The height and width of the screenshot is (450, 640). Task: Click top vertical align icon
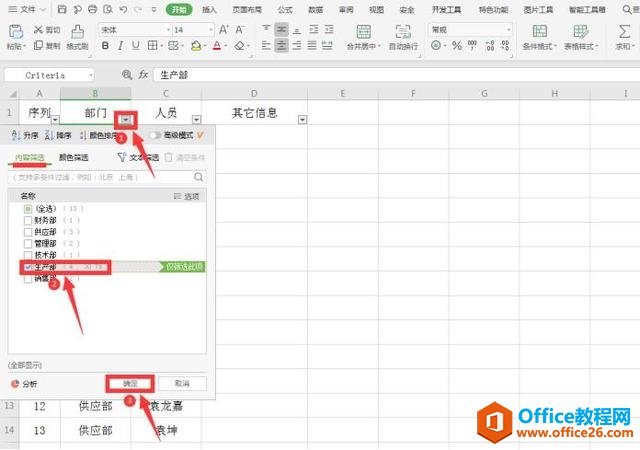[266, 29]
